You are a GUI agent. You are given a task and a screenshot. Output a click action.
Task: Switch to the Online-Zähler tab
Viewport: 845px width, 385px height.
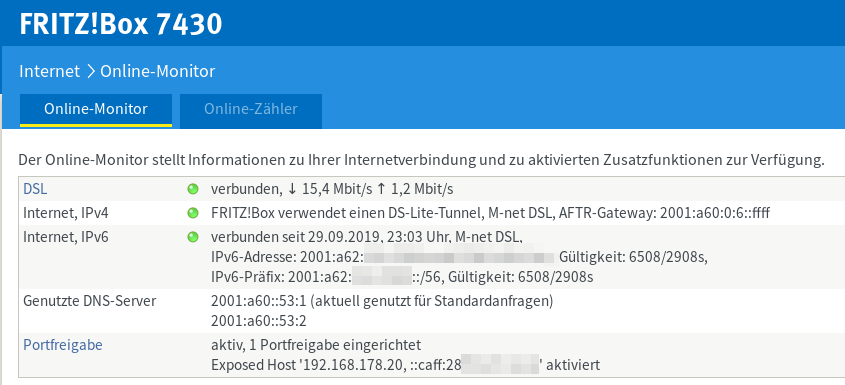[x=251, y=111]
